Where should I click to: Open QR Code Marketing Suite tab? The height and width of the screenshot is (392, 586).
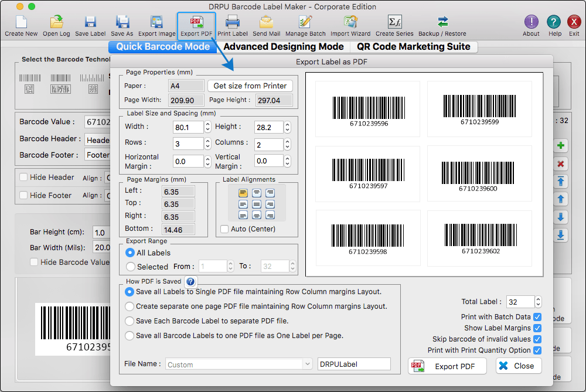[x=413, y=47]
